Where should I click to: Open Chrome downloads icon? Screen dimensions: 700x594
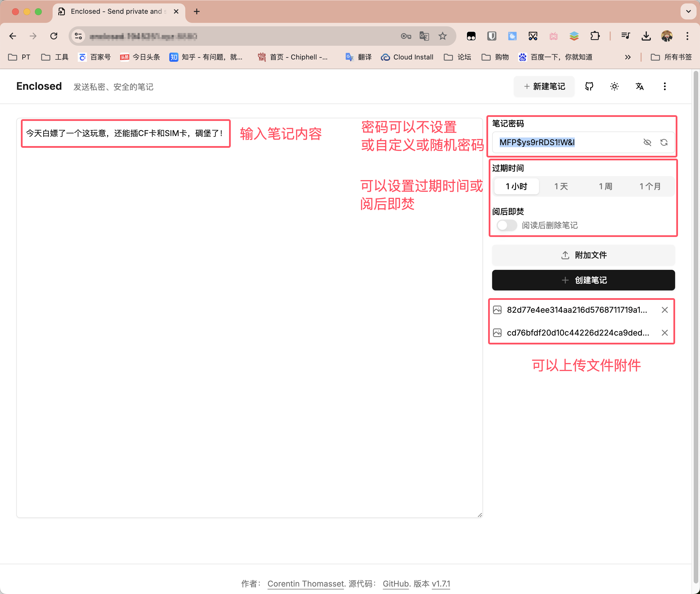pyautogui.click(x=646, y=36)
